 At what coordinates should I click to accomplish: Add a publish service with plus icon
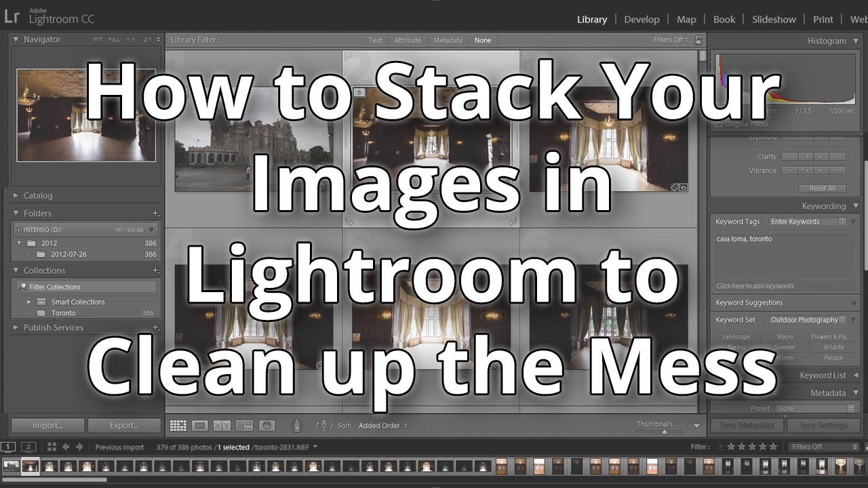tap(155, 327)
